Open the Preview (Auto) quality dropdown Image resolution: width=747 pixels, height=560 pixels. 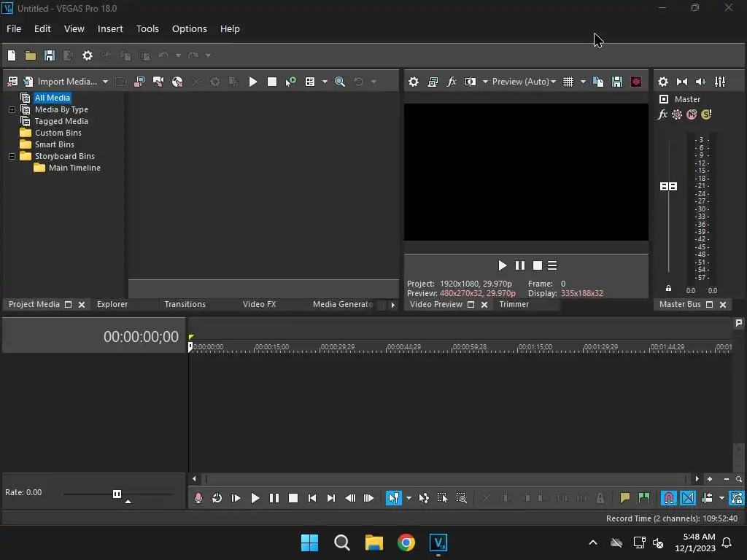524,82
